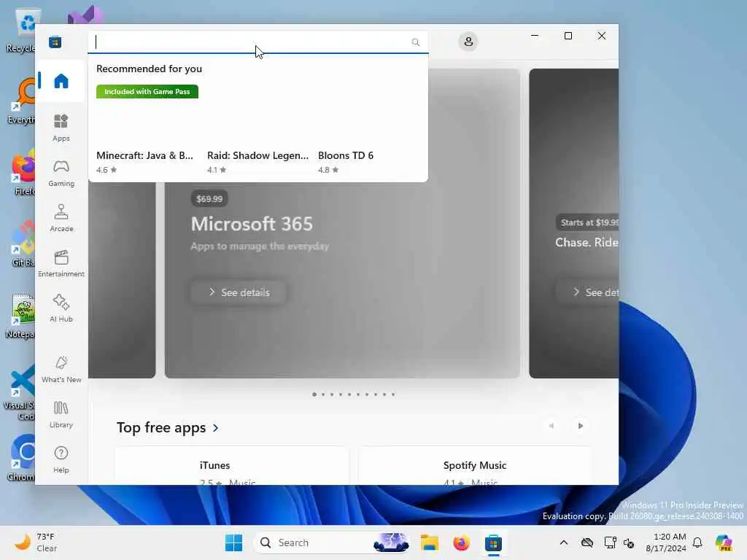747x560 pixels.
Task: Open the Home section in Store sidebar
Action: (x=61, y=81)
